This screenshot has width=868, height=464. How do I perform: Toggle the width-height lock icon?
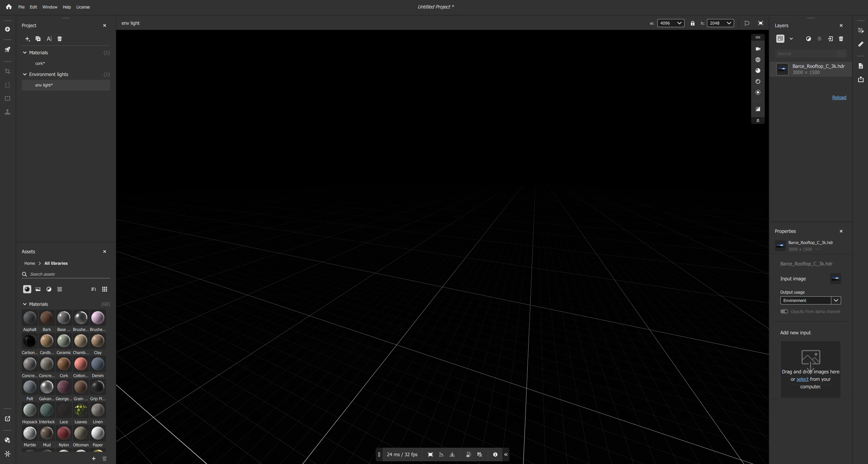[x=692, y=23]
